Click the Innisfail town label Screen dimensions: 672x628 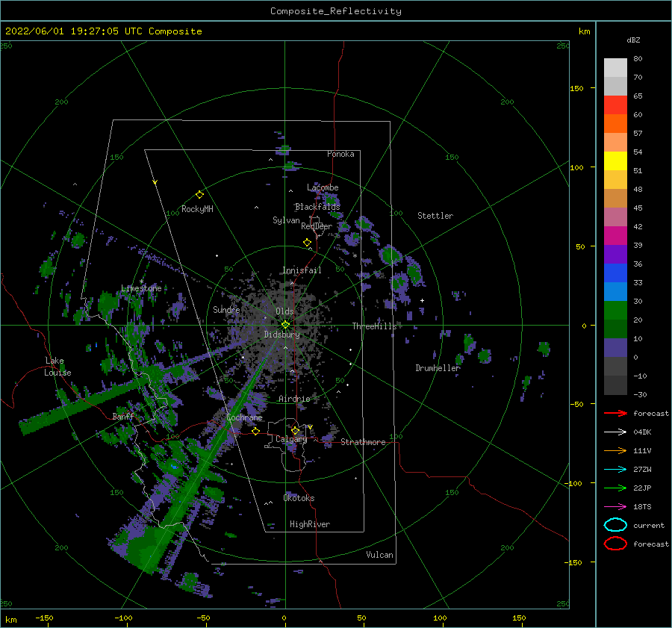pyautogui.click(x=302, y=270)
